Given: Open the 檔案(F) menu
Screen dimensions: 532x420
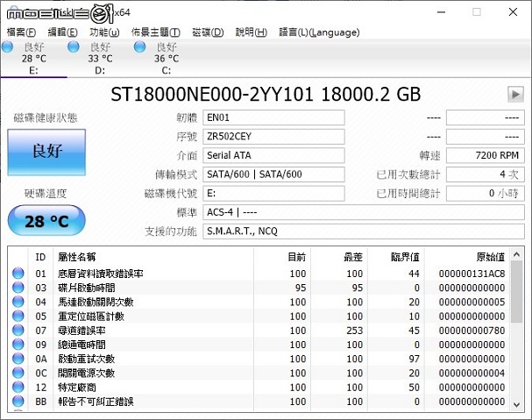Looking at the screenshot, I should click(x=21, y=32).
